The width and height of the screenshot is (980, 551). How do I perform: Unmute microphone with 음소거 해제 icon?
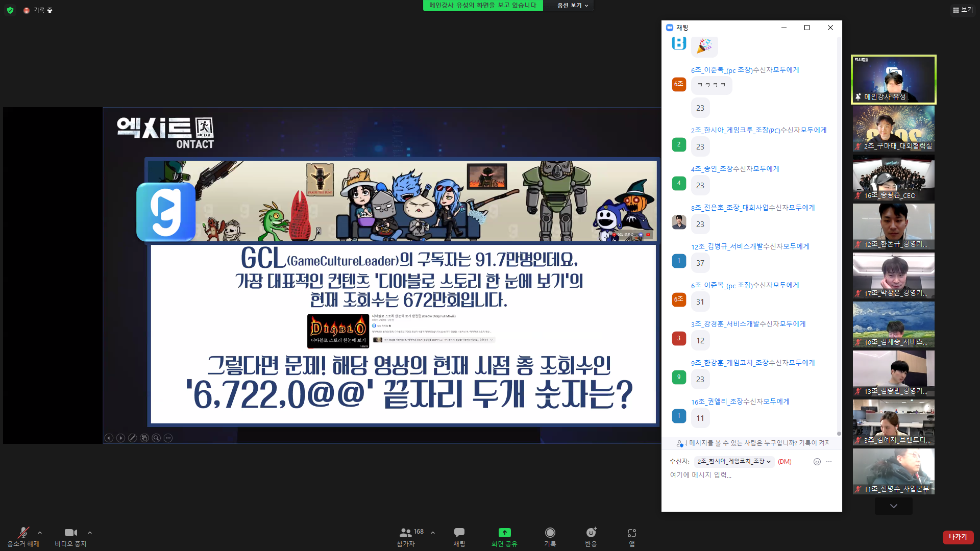point(23,533)
